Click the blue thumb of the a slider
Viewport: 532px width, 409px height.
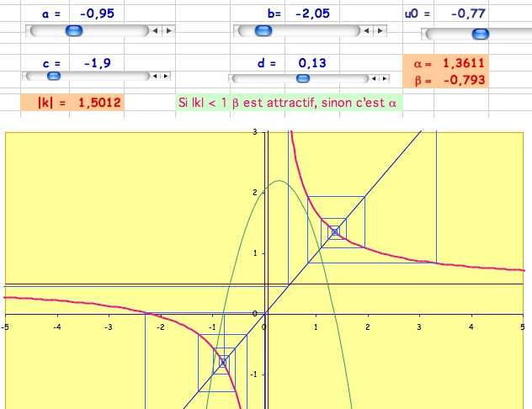pyautogui.click(x=74, y=31)
